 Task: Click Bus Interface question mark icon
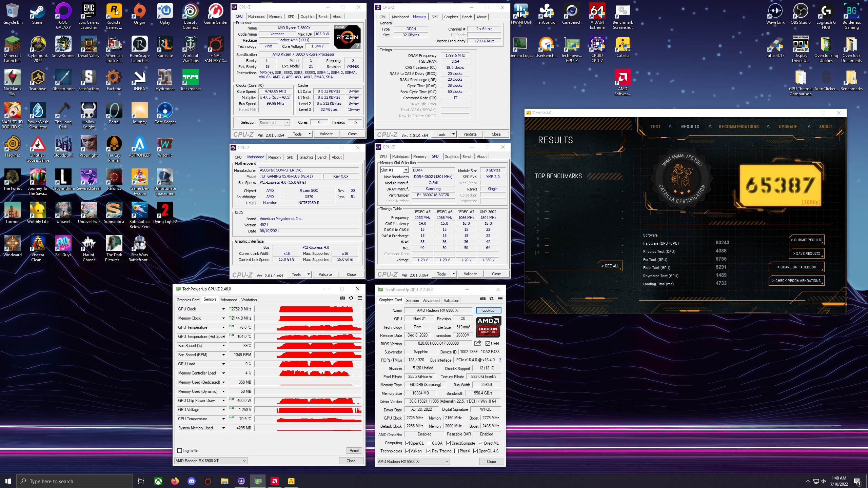pos(500,360)
